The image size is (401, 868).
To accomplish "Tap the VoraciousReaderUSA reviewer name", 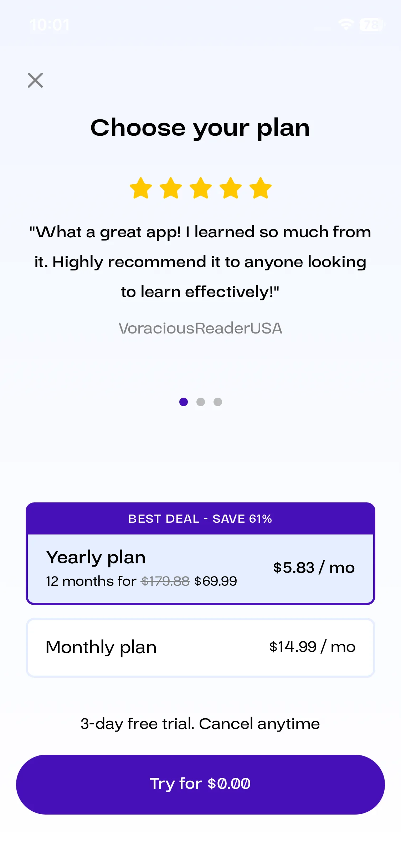I will tap(200, 328).
